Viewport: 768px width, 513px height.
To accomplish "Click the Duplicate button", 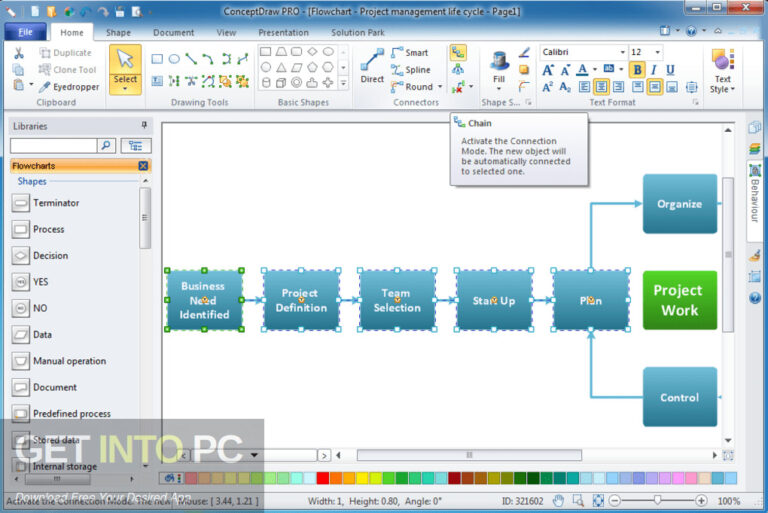I will (x=65, y=52).
